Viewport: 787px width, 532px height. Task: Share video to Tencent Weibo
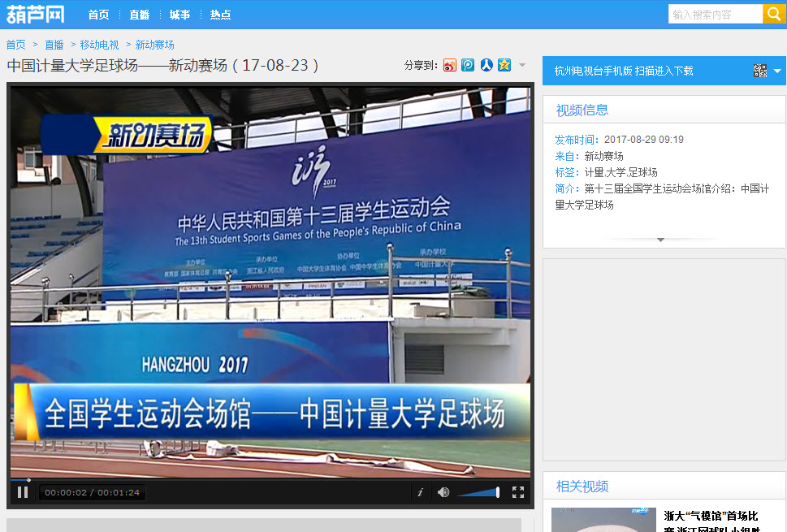(x=468, y=66)
